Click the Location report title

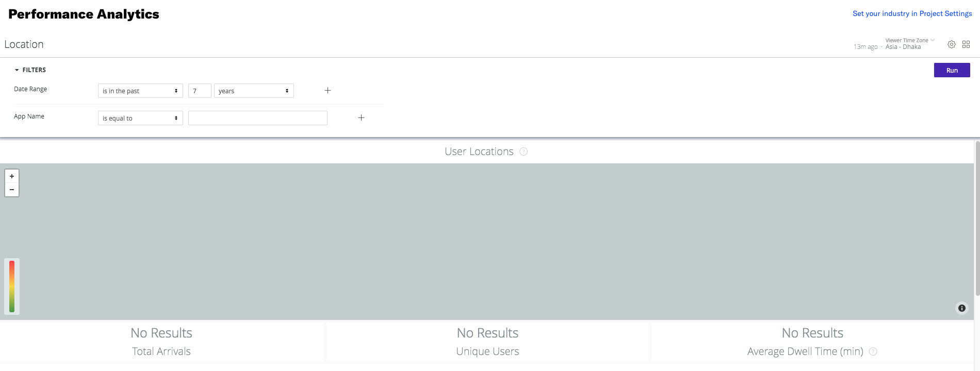[24, 44]
